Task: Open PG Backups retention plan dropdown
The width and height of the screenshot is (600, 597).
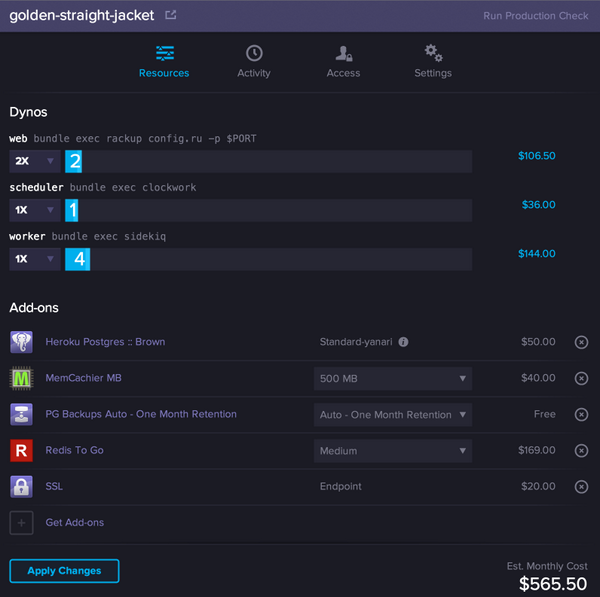Action: (393, 415)
